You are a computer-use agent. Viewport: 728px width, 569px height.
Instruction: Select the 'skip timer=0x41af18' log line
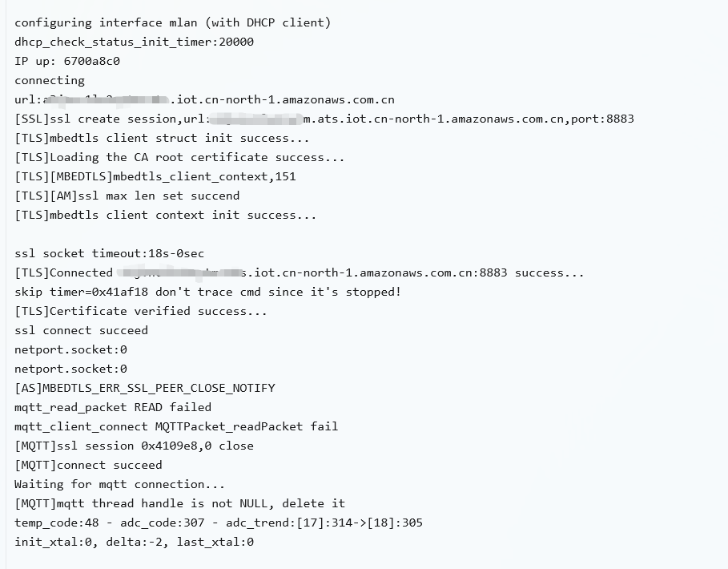pyautogui.click(x=208, y=292)
